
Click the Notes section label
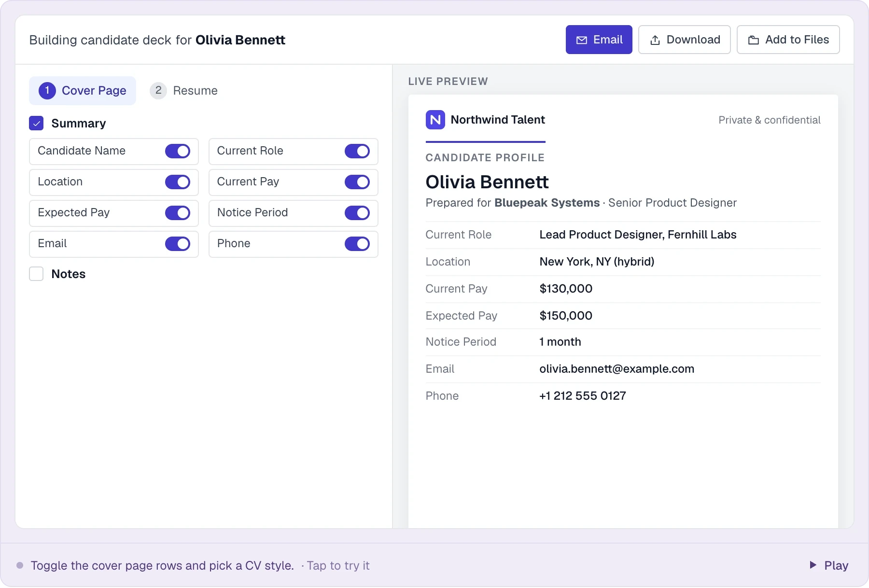click(x=69, y=274)
